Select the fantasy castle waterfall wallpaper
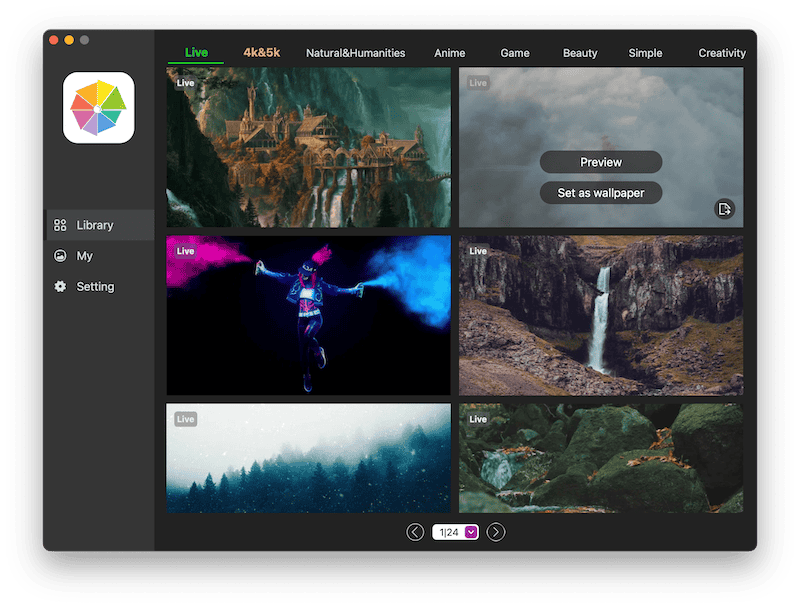 point(308,148)
